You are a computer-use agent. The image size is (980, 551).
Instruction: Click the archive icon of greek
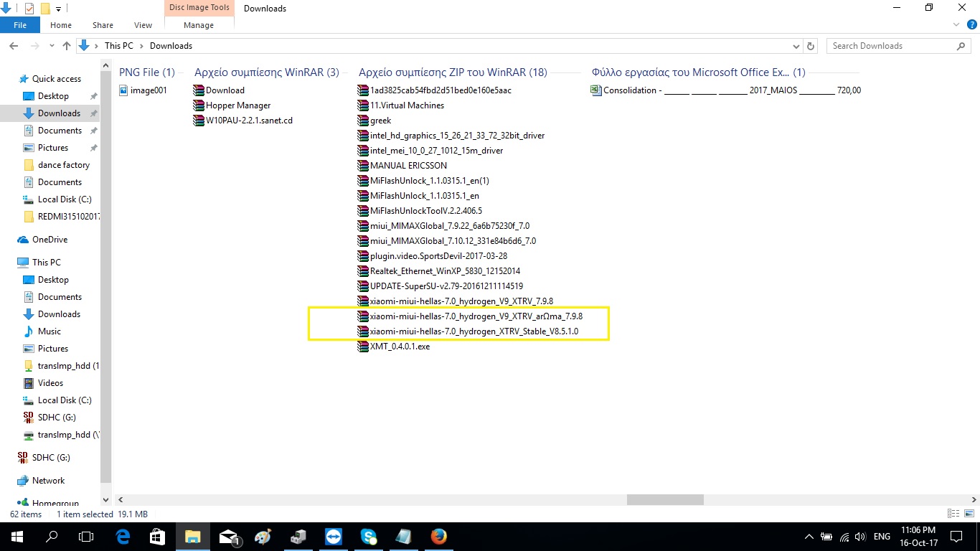(x=363, y=121)
